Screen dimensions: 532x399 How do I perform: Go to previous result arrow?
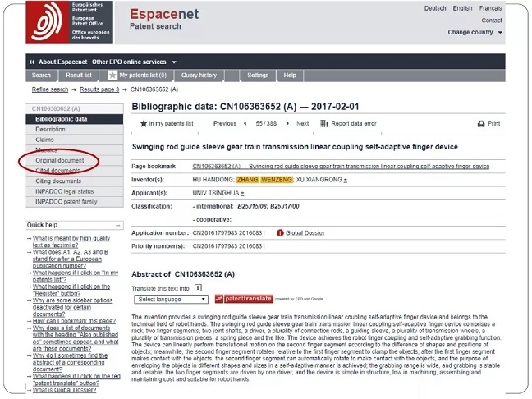tap(245, 123)
